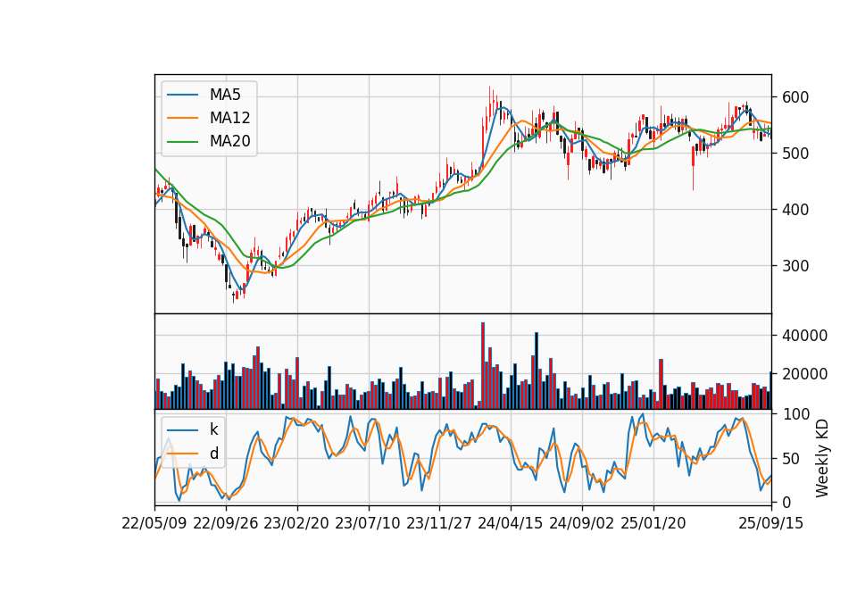This screenshot has width=857, height=616.
Task: Click the Weekly KD axis title
Action: (822, 459)
